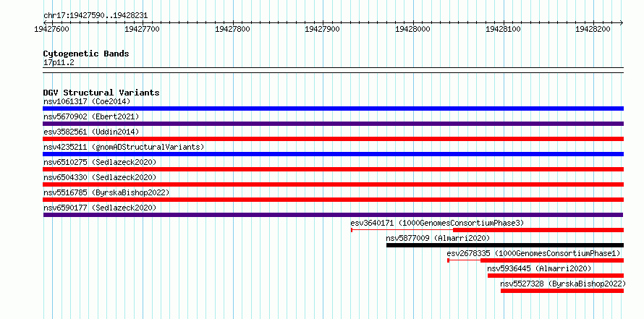The width and height of the screenshot is (644, 319).
Task: Click esv3582561 (Uddin2014) label
Action: tap(91, 132)
